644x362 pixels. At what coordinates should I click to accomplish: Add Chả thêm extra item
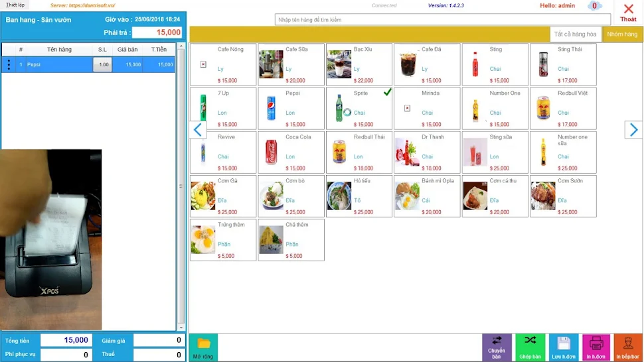pos(291,240)
